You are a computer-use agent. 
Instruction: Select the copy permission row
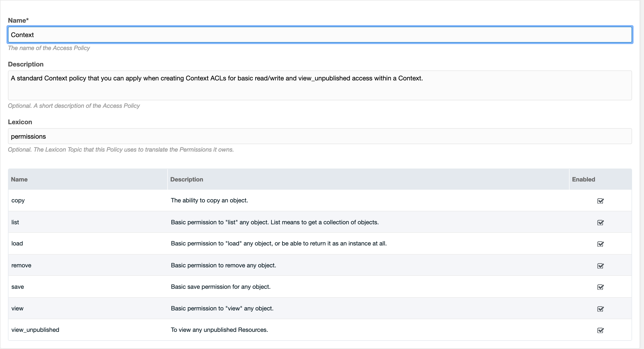point(275,200)
